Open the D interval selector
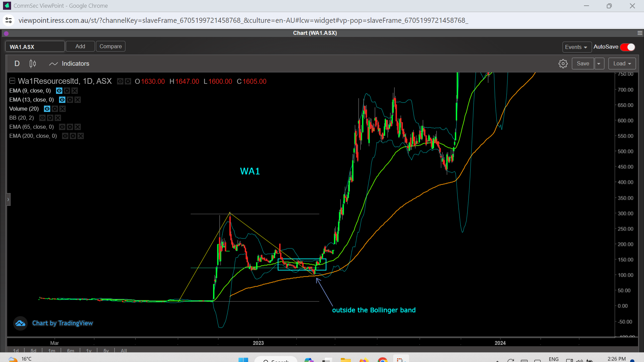644x362 pixels. click(x=17, y=64)
